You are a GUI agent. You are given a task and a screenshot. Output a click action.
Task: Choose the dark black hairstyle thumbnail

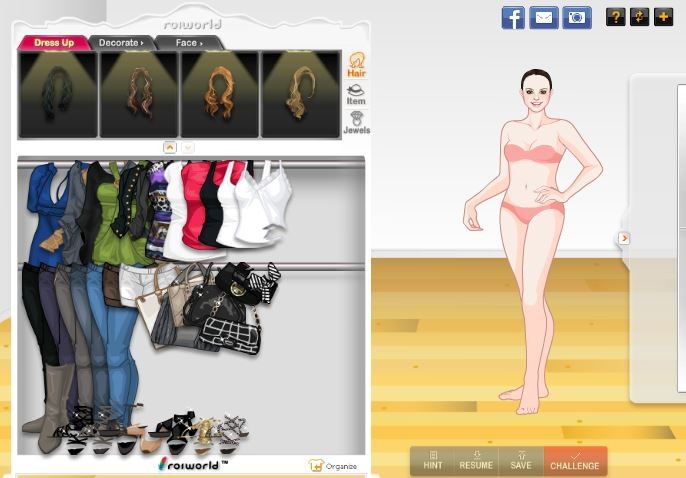[x=58, y=94]
